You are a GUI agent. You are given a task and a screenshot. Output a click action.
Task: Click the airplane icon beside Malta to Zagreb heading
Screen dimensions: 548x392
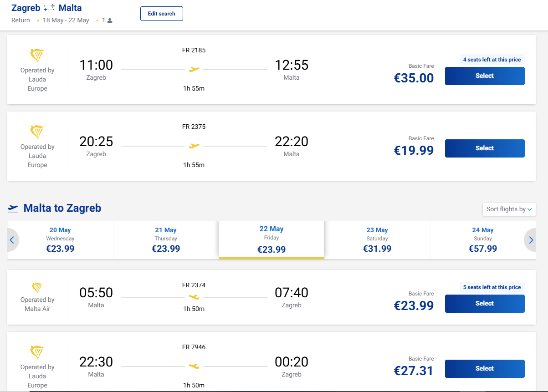coord(13,209)
